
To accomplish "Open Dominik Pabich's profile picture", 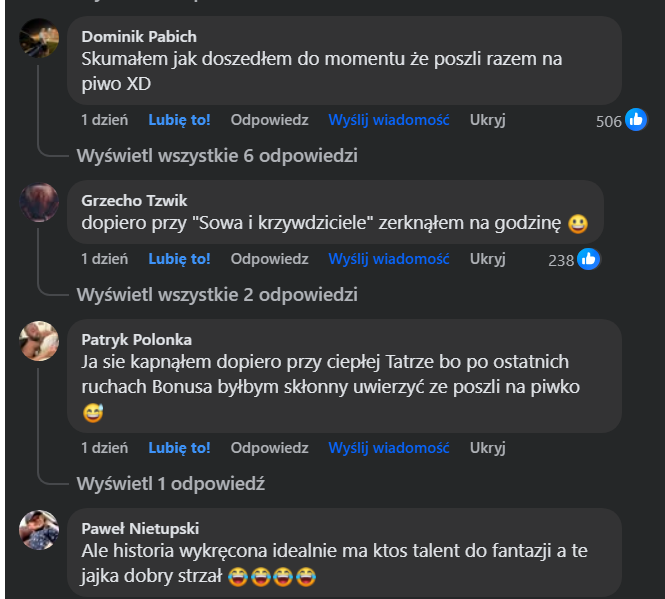I will (39, 38).
